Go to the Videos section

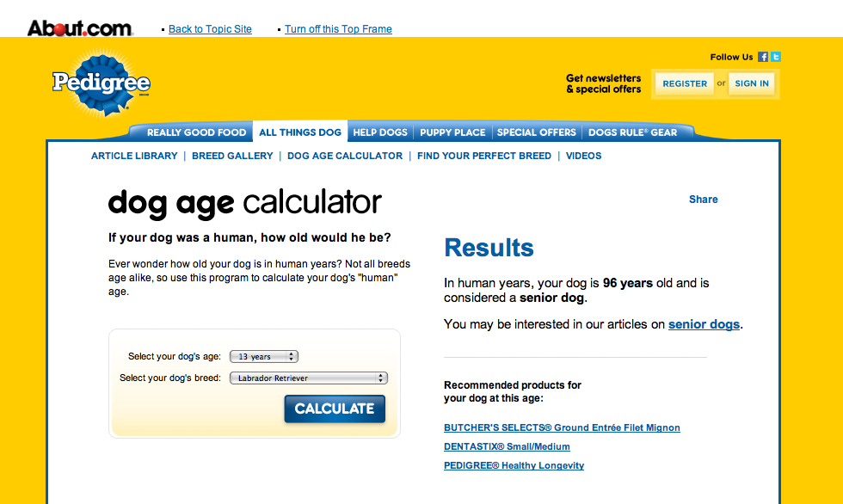(583, 156)
